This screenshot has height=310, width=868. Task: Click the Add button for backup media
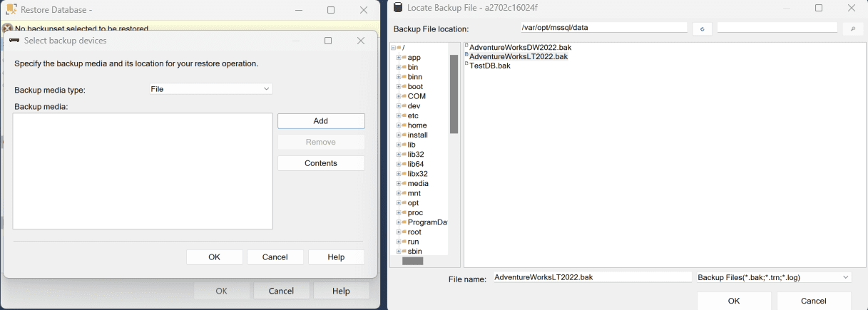tap(321, 121)
